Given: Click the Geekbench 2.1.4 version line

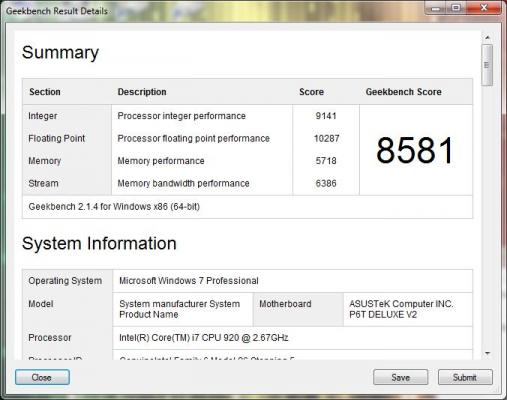Looking at the screenshot, I should coord(114,207).
